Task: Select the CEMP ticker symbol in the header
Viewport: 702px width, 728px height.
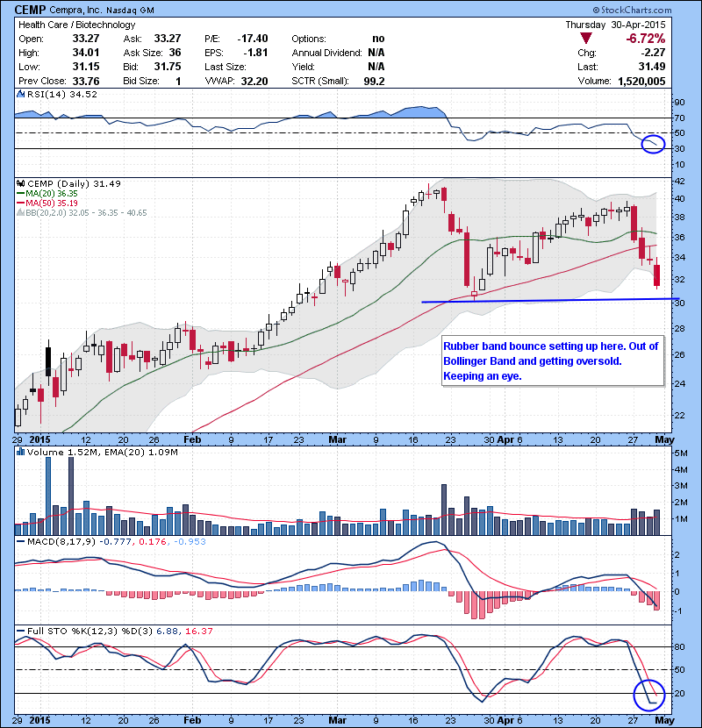Action: pyautogui.click(x=30, y=10)
